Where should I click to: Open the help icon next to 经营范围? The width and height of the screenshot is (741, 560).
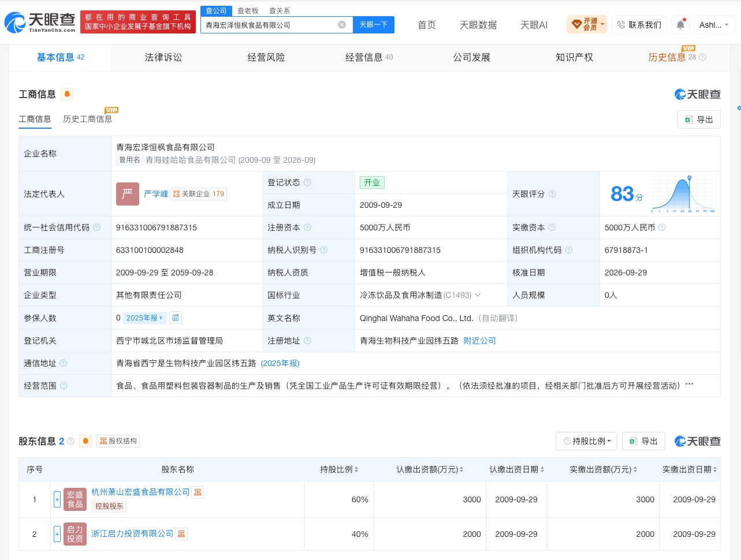click(64, 386)
